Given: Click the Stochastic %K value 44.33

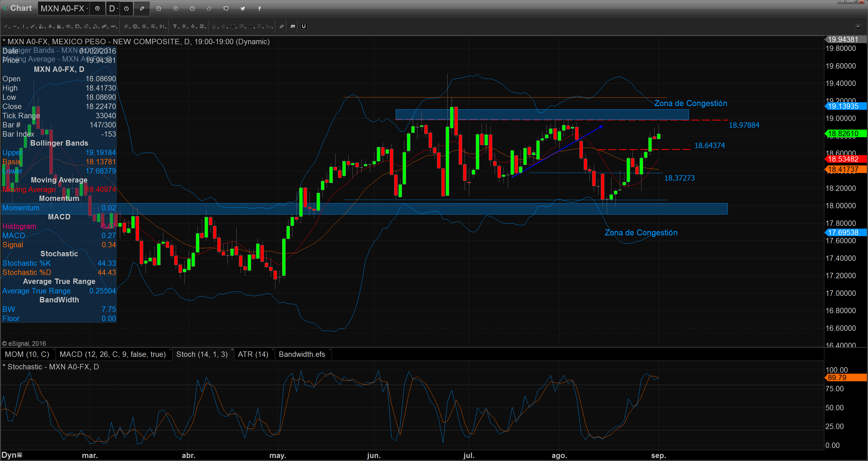Looking at the screenshot, I should tap(107, 263).
